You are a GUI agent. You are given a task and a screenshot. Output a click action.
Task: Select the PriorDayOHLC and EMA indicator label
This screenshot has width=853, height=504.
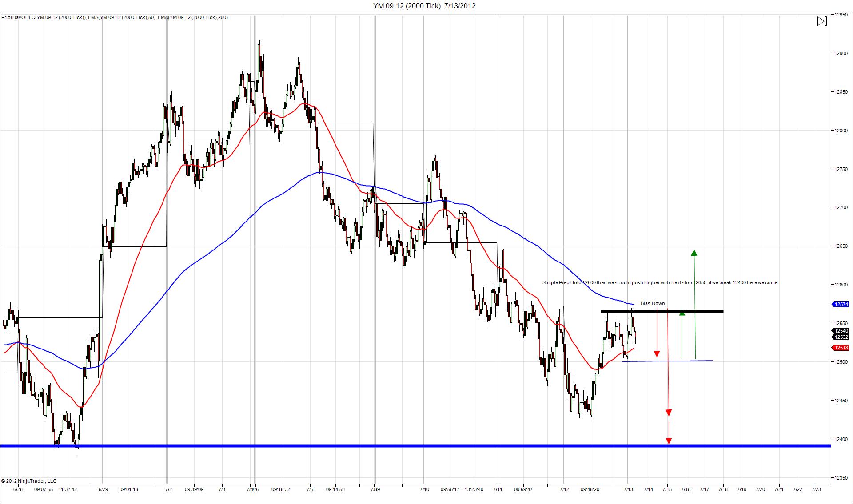(115, 17)
